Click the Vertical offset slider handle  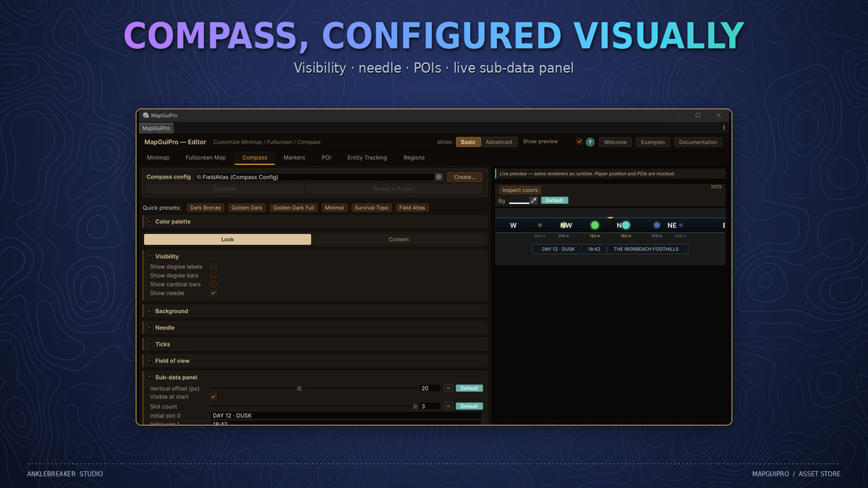pyautogui.click(x=299, y=388)
